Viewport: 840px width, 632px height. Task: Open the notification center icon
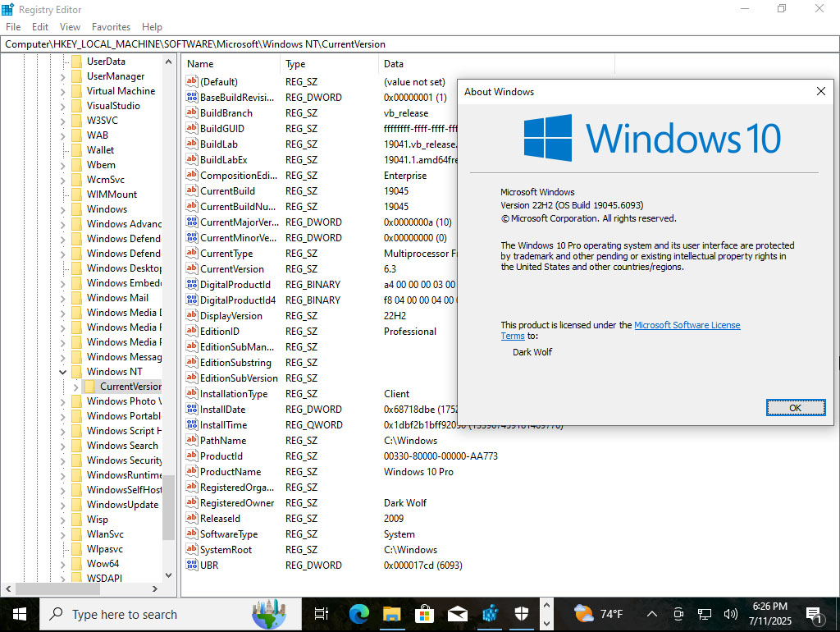point(815,614)
